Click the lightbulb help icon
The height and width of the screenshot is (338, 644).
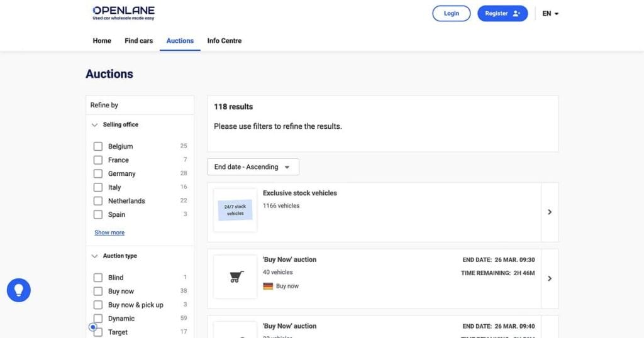(19, 290)
